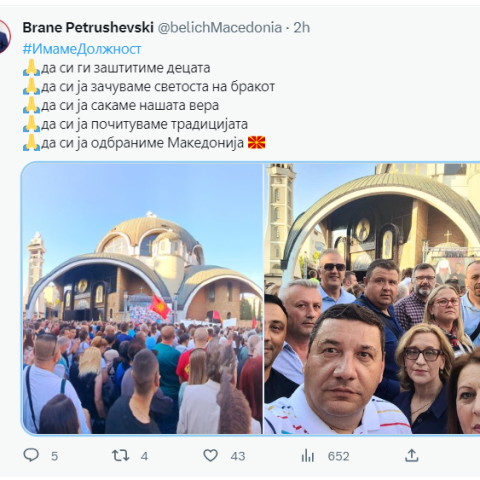This screenshot has width=480, height=480.
Task: Like the tweet with the heart icon
Action: 211,455
